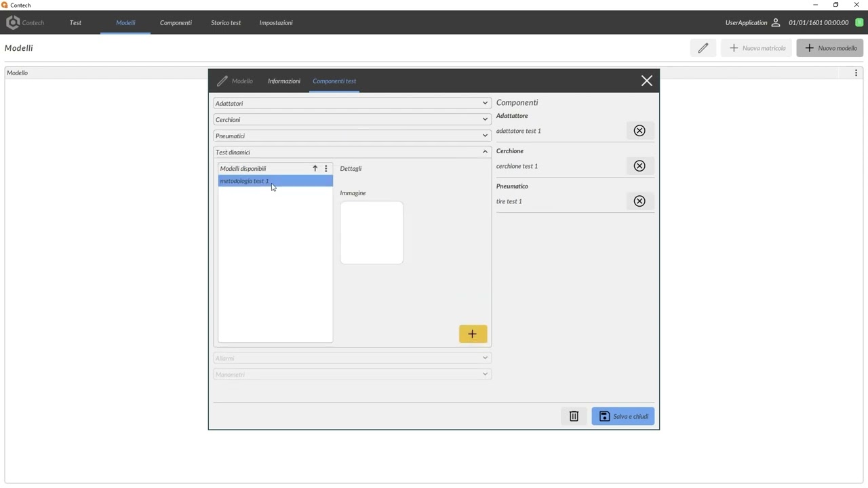
Task: Close the model dialog with X
Action: tap(647, 81)
